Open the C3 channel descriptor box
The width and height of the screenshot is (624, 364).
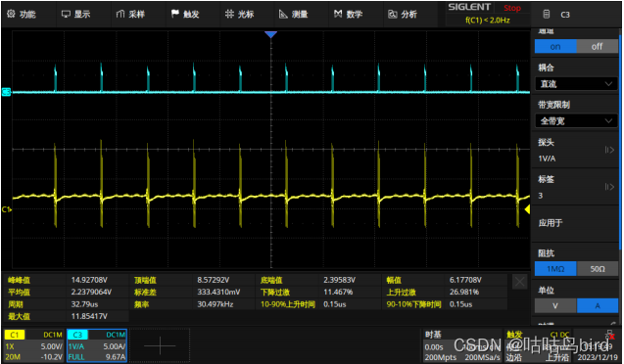97,345
